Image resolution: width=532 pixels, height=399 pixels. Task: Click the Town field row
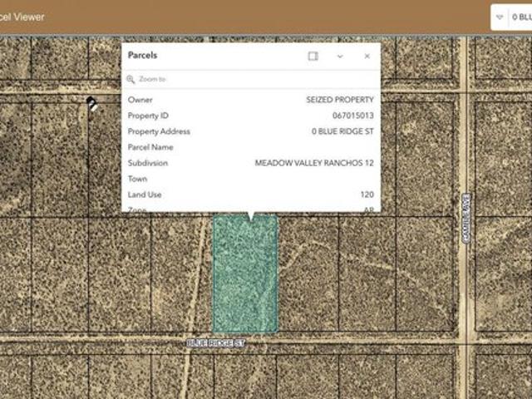(250, 179)
